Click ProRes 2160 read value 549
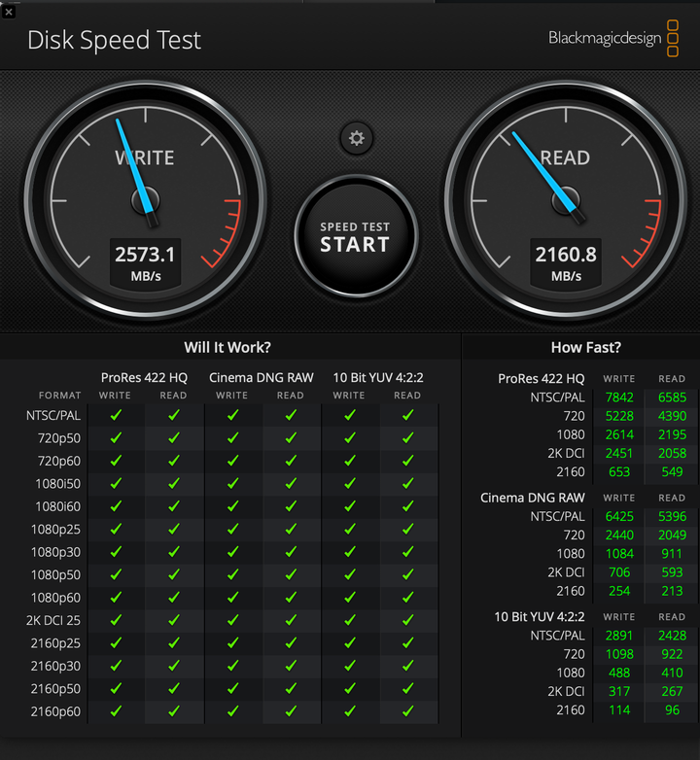The height and width of the screenshot is (760, 700). [672, 471]
